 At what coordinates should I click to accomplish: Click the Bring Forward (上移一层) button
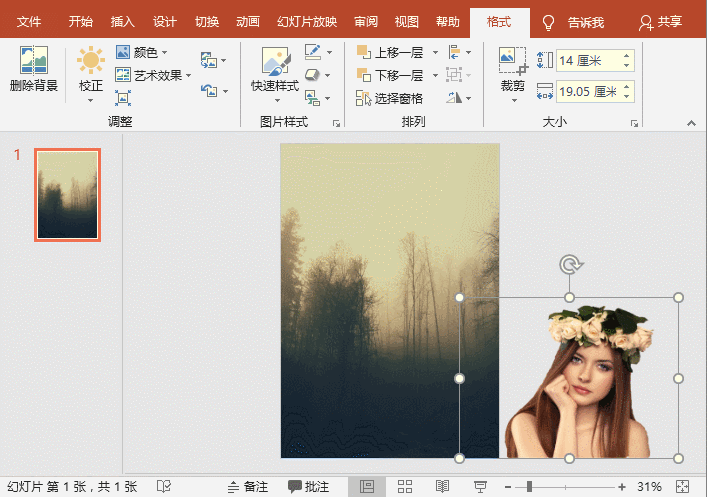[x=390, y=52]
